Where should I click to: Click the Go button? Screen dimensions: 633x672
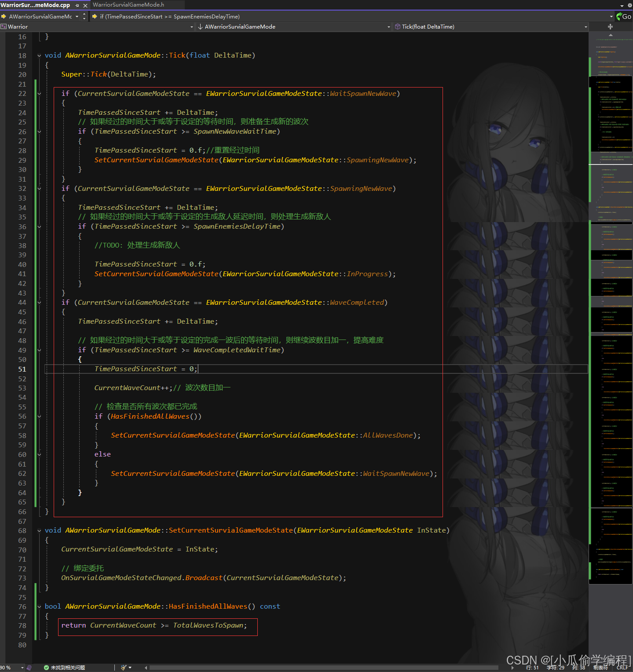coord(624,16)
